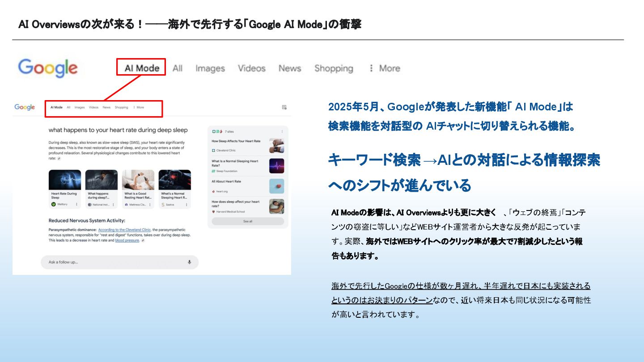Click the Cleveland Clinic favicon in the sites panel
644x362 pixels.
pyautogui.click(x=214, y=151)
